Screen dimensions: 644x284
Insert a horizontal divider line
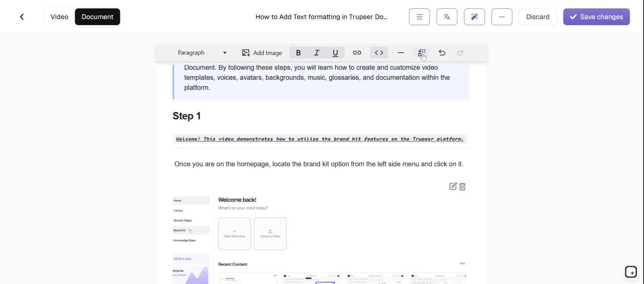click(x=400, y=53)
